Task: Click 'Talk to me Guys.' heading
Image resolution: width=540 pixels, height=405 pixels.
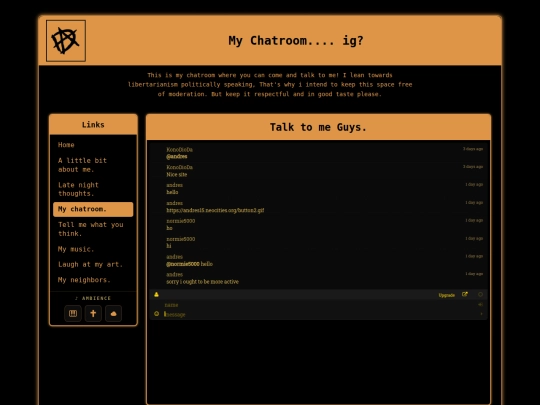Action: pyautogui.click(x=318, y=127)
